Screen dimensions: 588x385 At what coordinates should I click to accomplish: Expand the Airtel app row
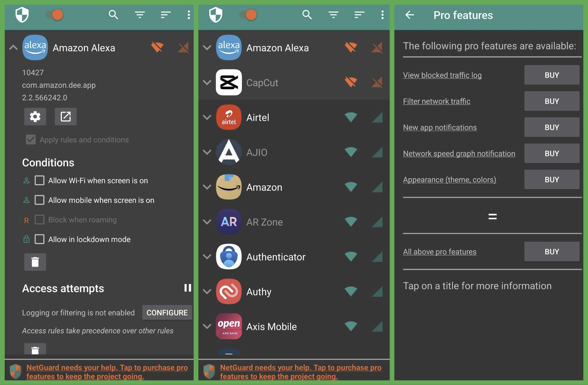(207, 117)
